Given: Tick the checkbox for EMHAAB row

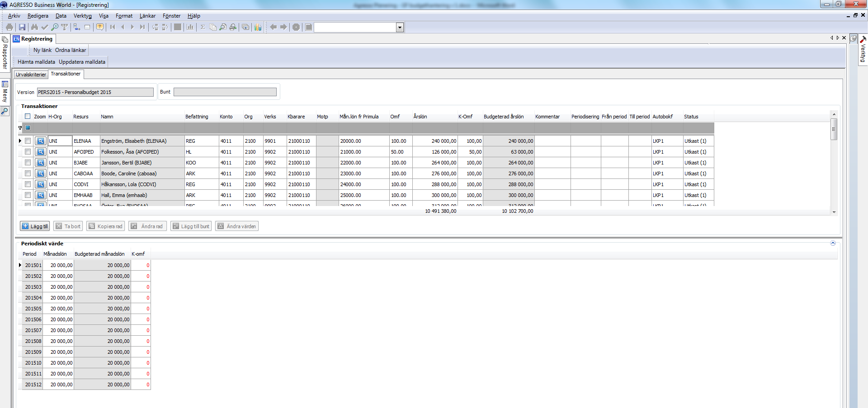Looking at the screenshot, I should [x=28, y=195].
